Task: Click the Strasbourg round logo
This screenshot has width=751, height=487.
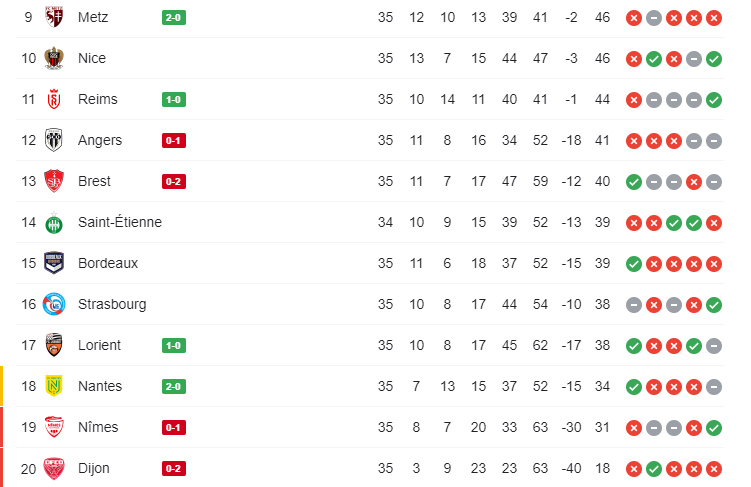Action: (x=54, y=304)
